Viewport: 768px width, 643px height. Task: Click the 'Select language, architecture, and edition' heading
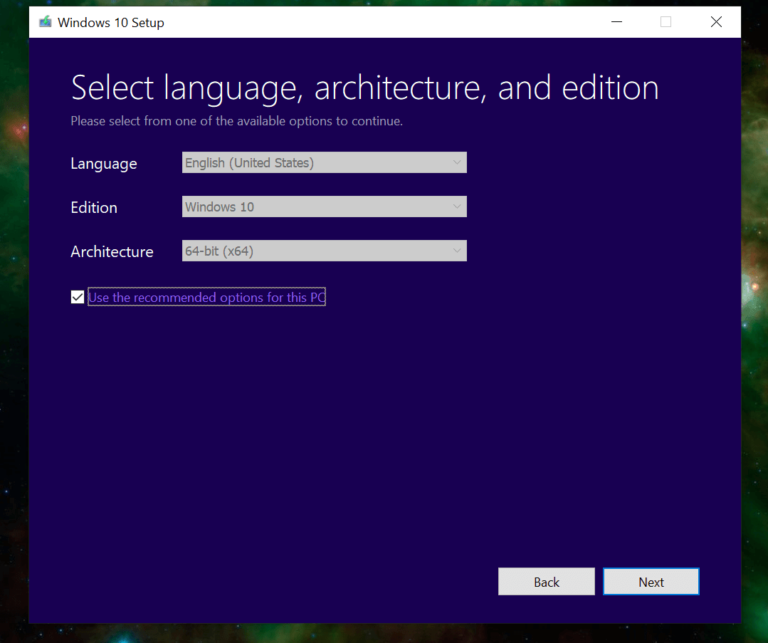[x=365, y=88]
